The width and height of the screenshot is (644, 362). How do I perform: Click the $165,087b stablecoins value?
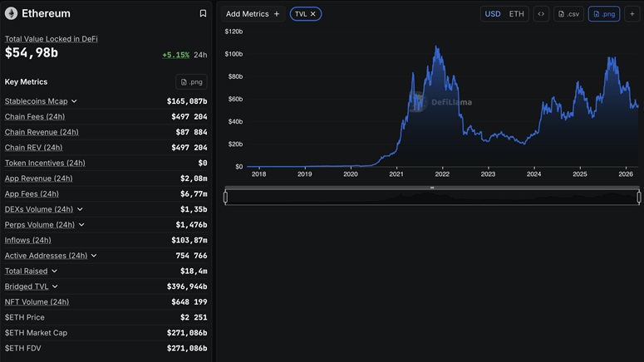pyautogui.click(x=187, y=101)
